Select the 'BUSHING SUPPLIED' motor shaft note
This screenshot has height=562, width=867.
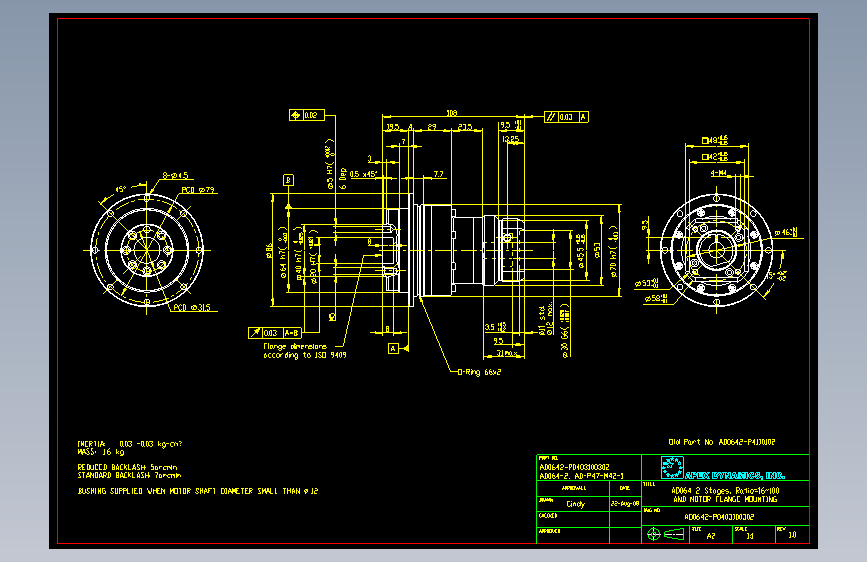(198, 491)
